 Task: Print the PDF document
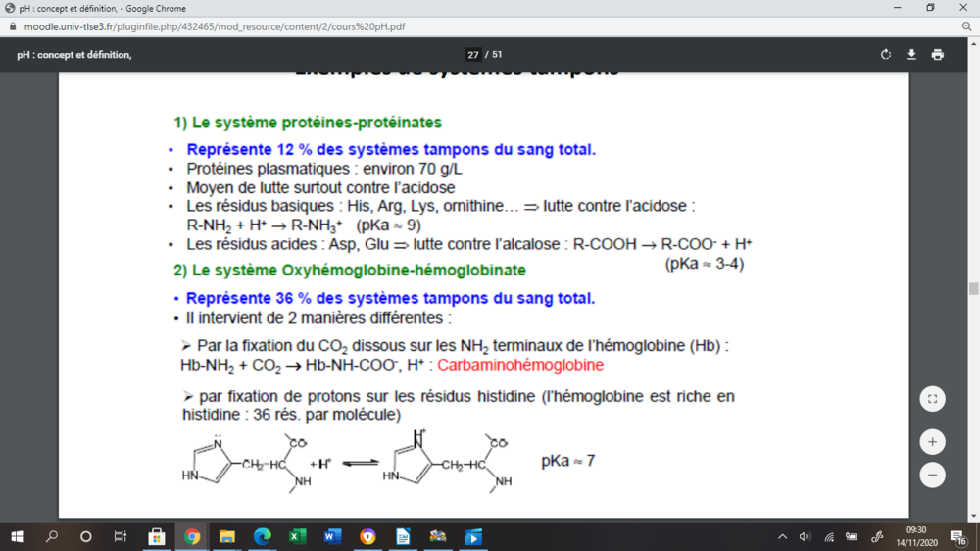[938, 55]
